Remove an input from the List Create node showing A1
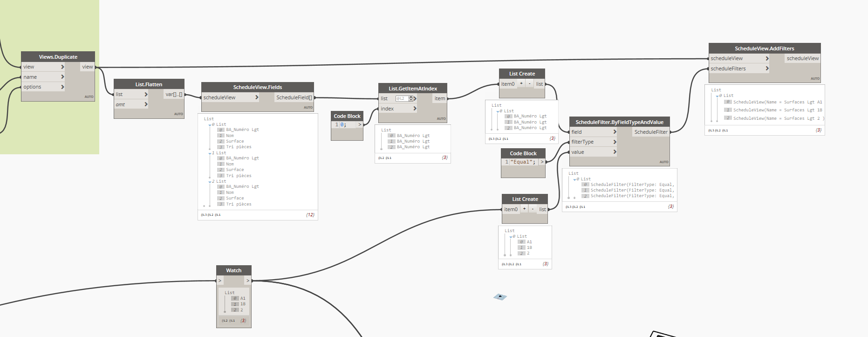The width and height of the screenshot is (868, 337). pos(533,209)
